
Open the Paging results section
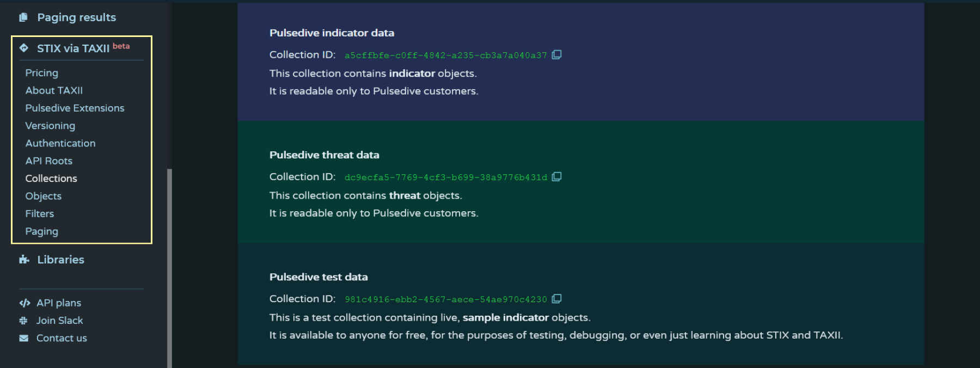pos(76,17)
